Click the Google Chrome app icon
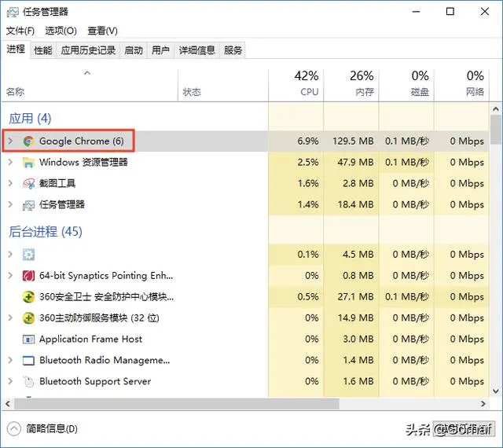Screen dimensions: 503x448 pos(28,141)
